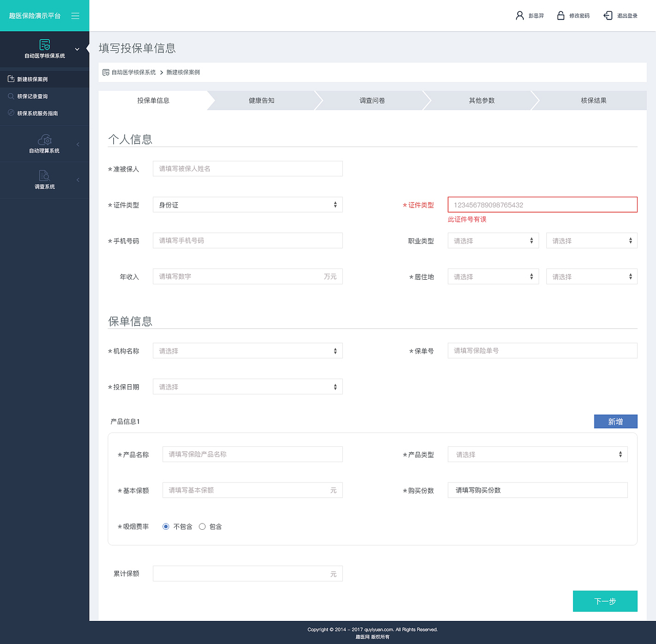
Task: Click the 新建核保案例 sidebar icon
Action: (11, 79)
